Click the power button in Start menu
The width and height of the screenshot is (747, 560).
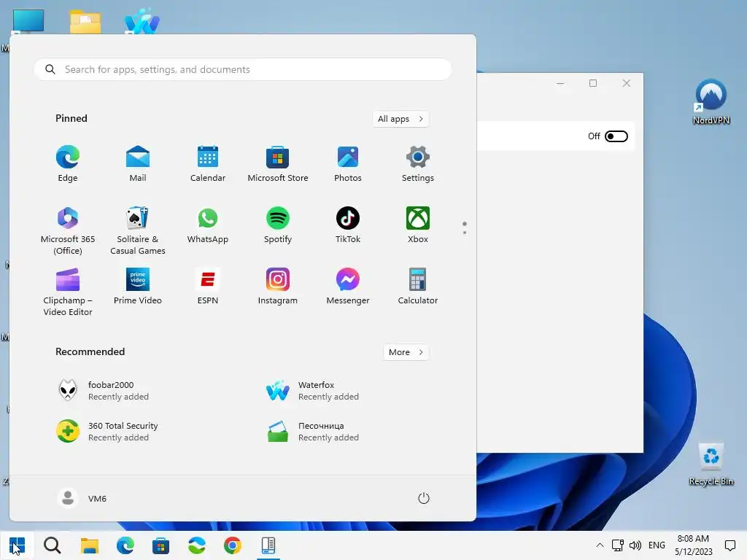click(424, 498)
